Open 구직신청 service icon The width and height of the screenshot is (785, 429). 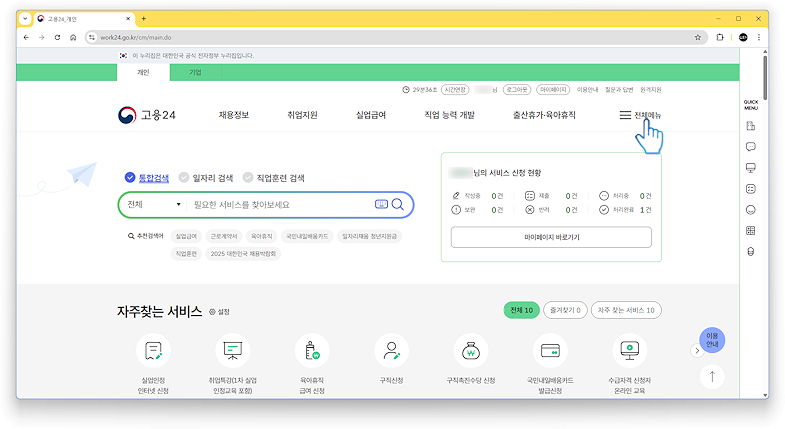pyautogui.click(x=391, y=350)
